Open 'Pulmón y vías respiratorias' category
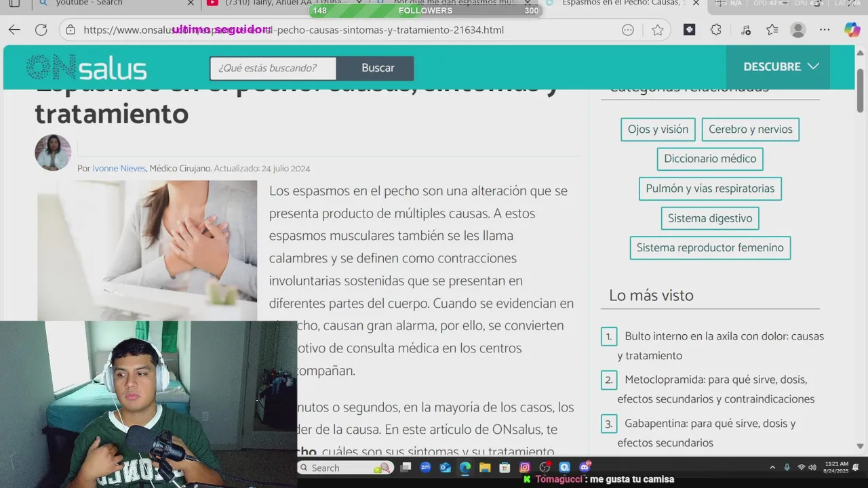This screenshot has height=488, width=868. coord(710,188)
